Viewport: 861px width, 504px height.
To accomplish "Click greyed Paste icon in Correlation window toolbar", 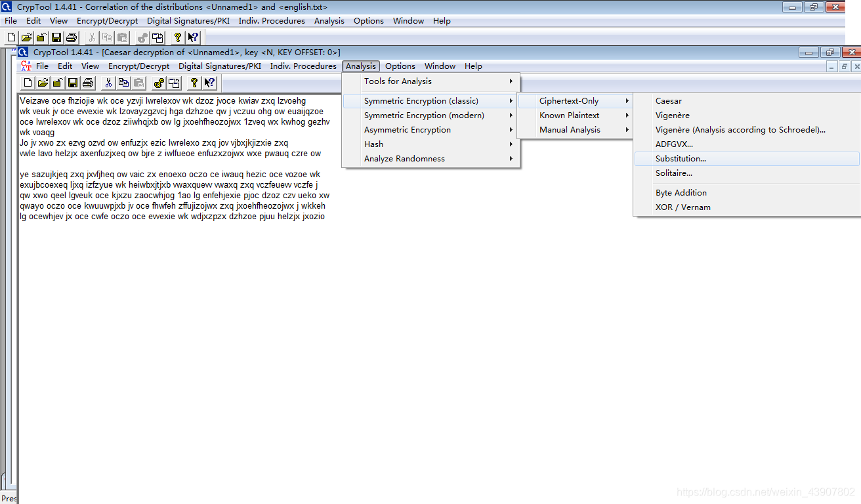I will (x=122, y=37).
